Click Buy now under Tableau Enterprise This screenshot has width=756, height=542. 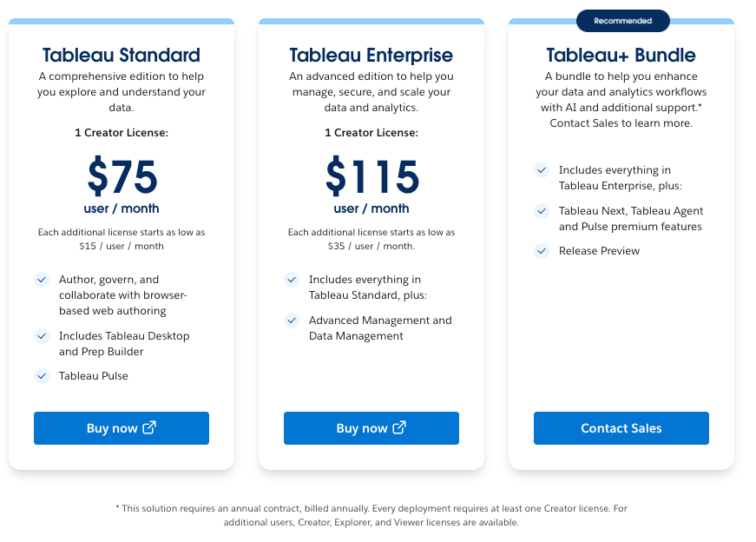pyautogui.click(x=371, y=428)
